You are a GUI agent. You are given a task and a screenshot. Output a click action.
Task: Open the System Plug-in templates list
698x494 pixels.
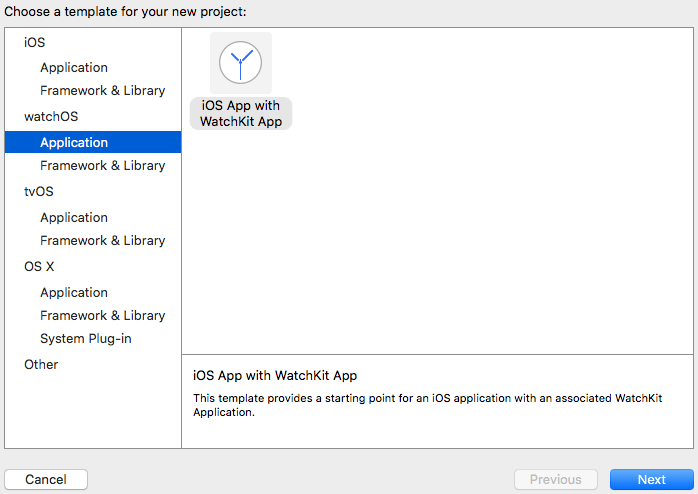[85, 338]
